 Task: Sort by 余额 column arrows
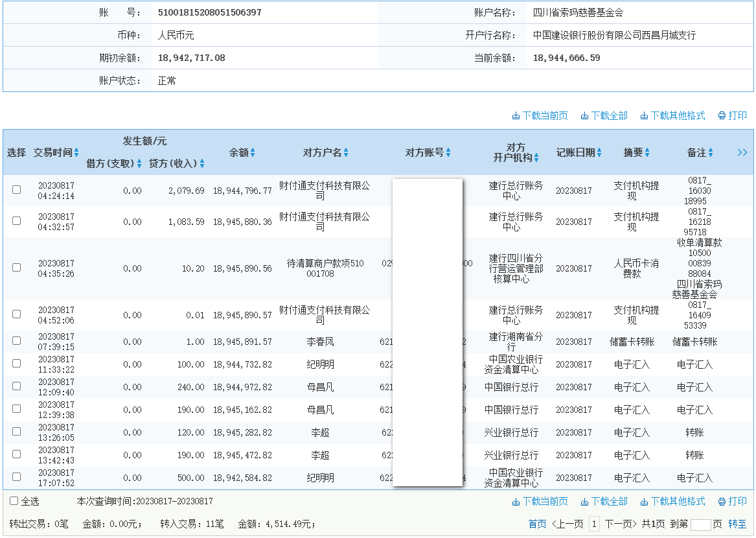pos(253,152)
